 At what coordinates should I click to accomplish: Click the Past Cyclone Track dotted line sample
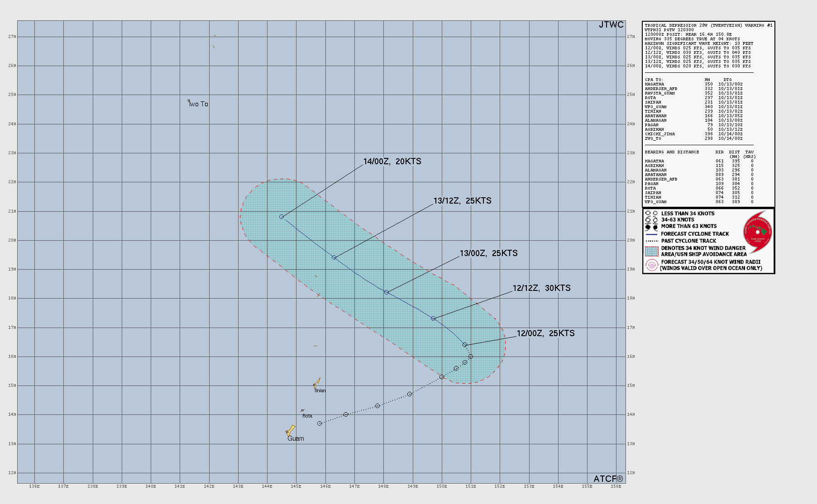(x=651, y=241)
